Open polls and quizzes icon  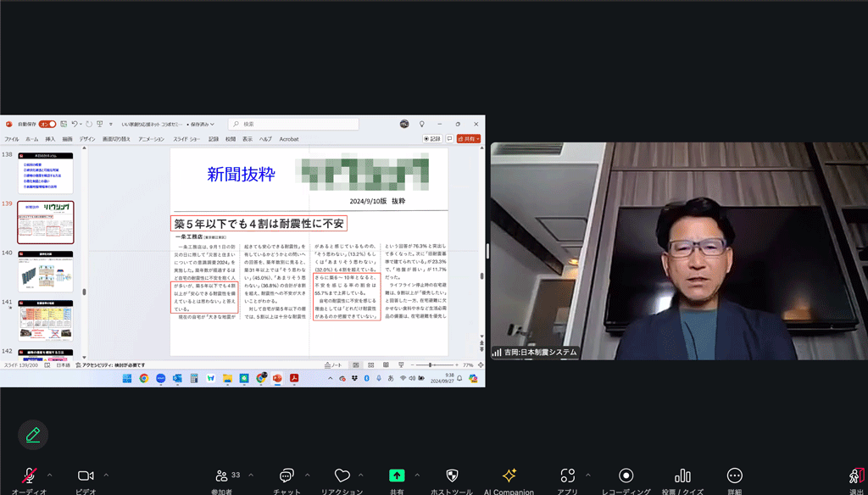(682, 476)
